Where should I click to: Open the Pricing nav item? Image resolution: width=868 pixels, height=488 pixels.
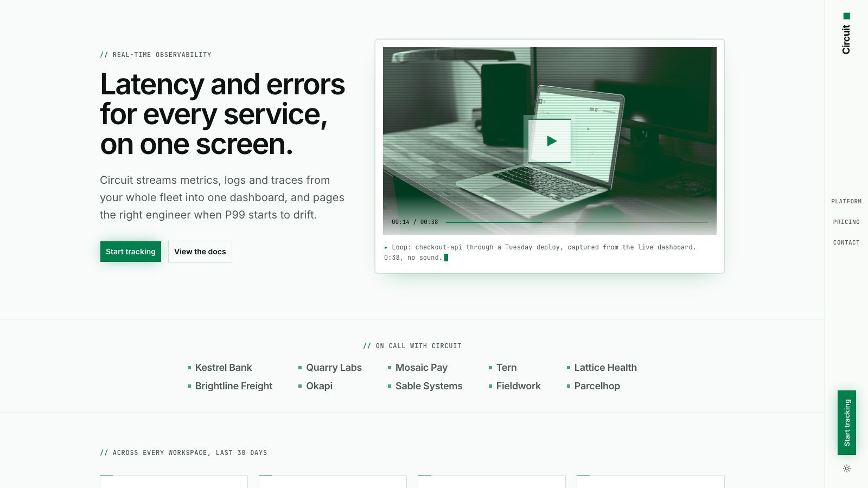[x=846, y=222]
